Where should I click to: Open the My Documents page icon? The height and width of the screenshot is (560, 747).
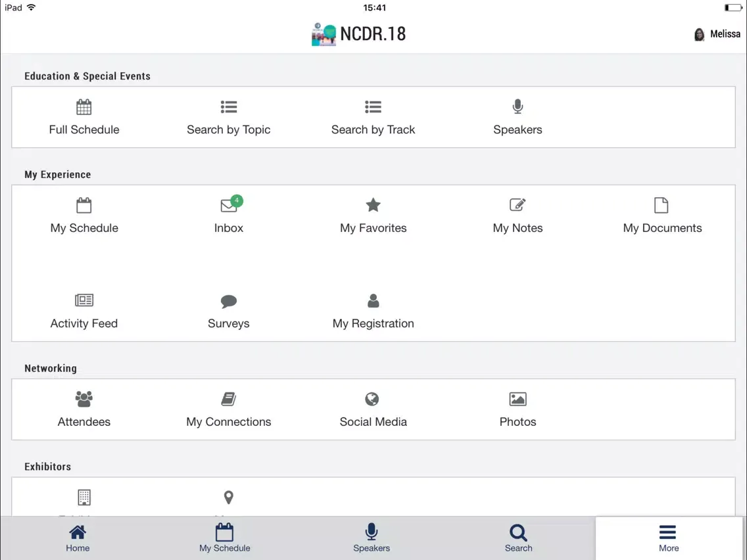tap(662, 205)
